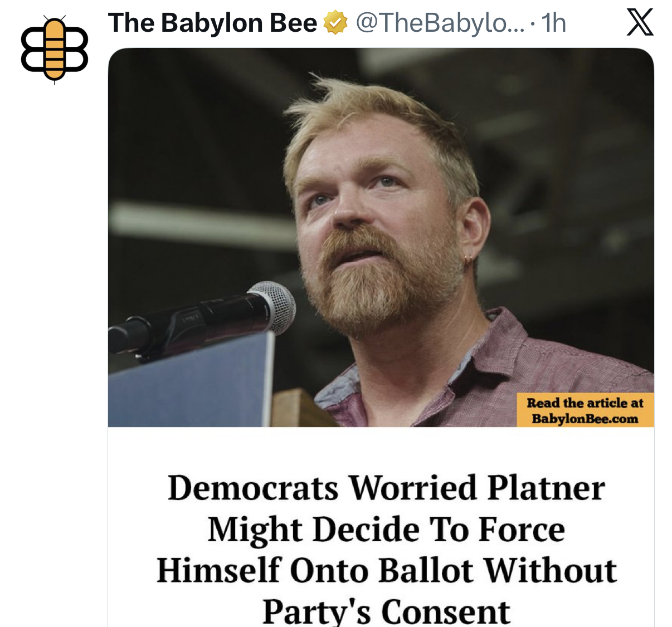Open The Babylon Bee display name
The height and width of the screenshot is (627, 672).
tap(212, 23)
